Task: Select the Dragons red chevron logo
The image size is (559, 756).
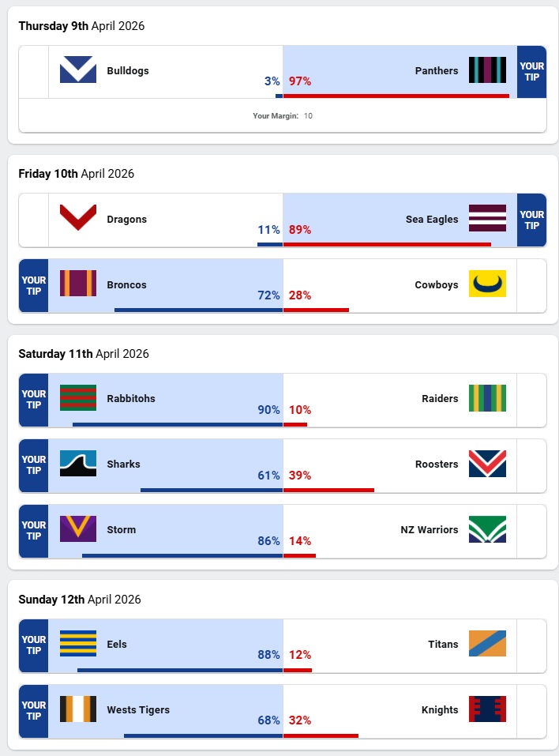Action: (x=78, y=218)
